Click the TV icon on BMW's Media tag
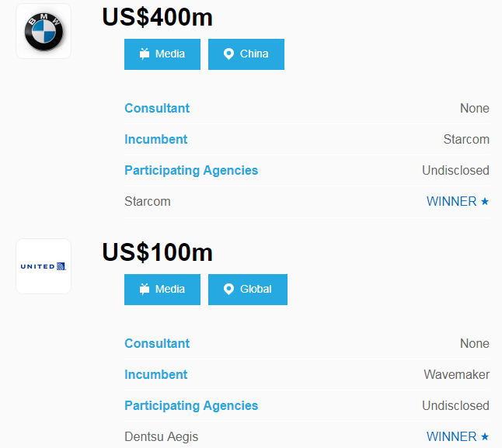Viewport: 502px width, 448px height. 144,54
